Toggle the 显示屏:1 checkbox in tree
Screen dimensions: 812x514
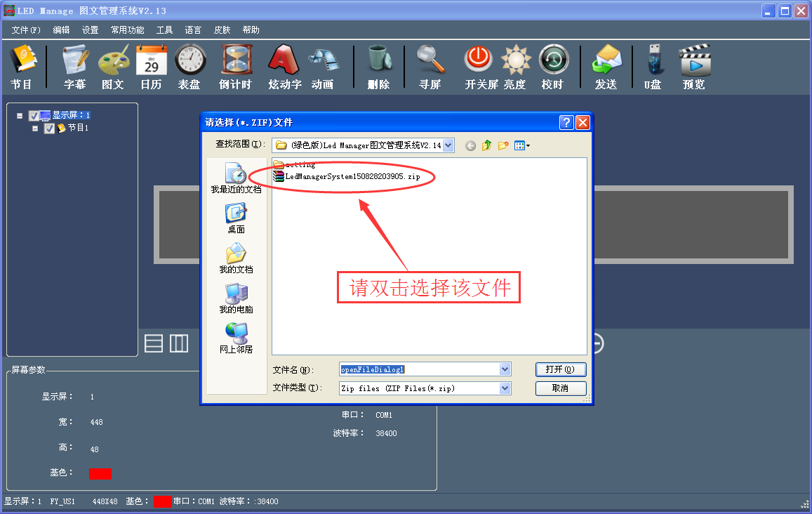pyautogui.click(x=34, y=116)
